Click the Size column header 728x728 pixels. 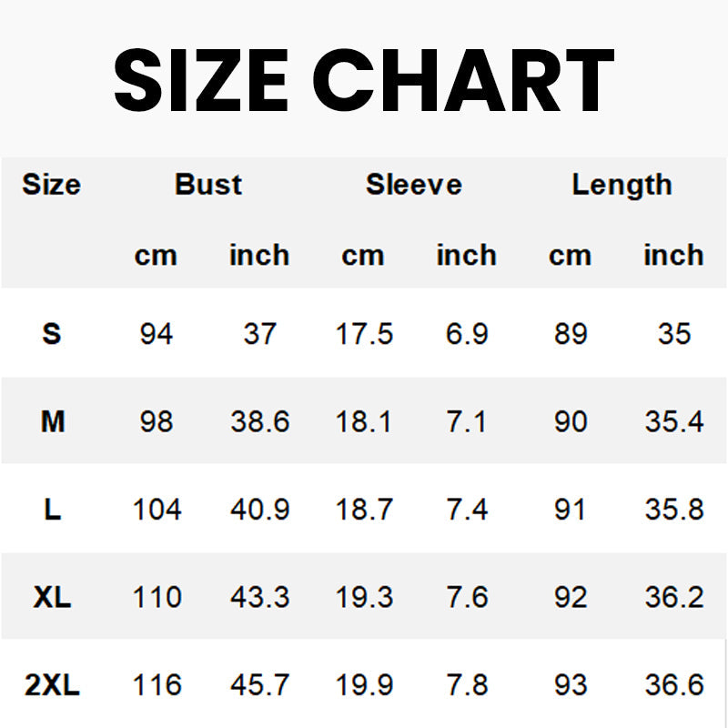[x=51, y=185]
